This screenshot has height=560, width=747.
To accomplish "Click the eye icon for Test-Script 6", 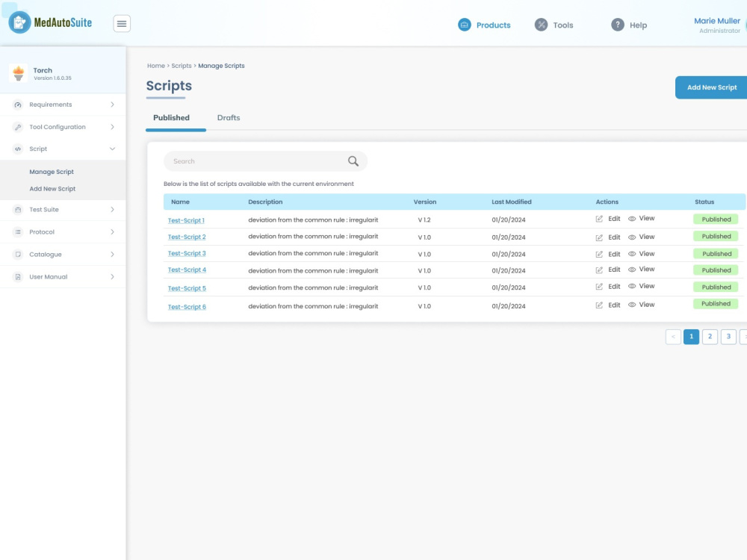I will pos(632,305).
